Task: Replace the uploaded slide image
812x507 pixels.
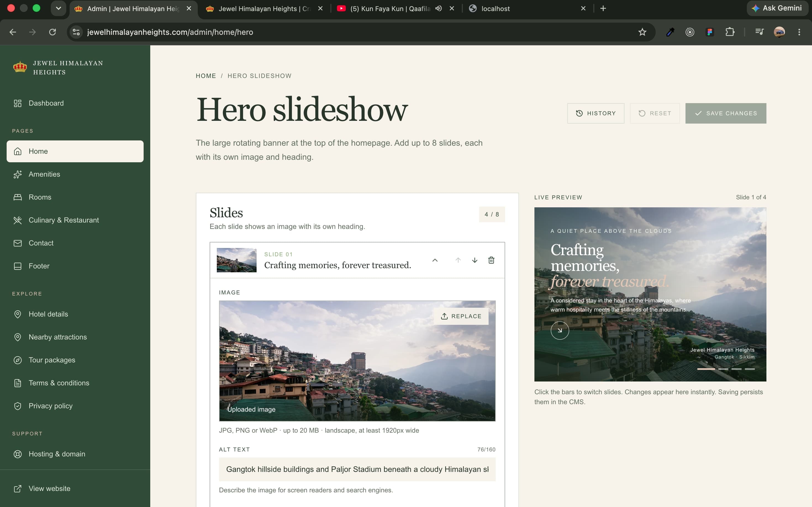Action: [x=461, y=316]
